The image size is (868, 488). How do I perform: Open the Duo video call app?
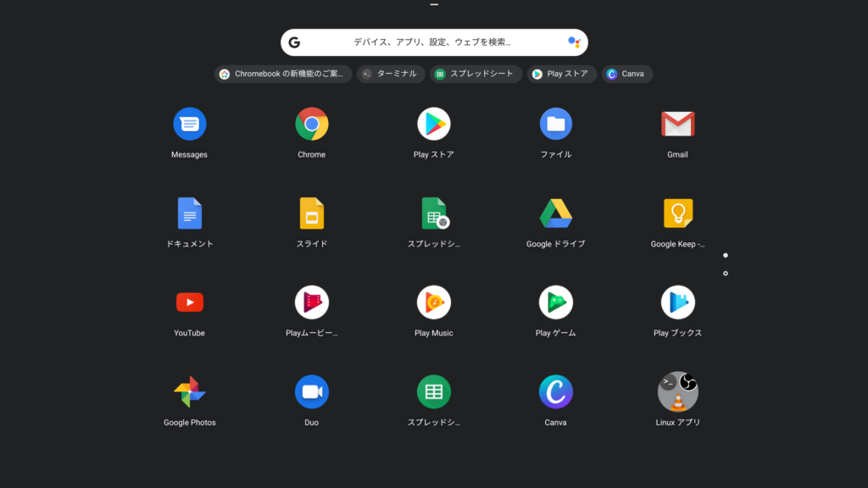[312, 391]
